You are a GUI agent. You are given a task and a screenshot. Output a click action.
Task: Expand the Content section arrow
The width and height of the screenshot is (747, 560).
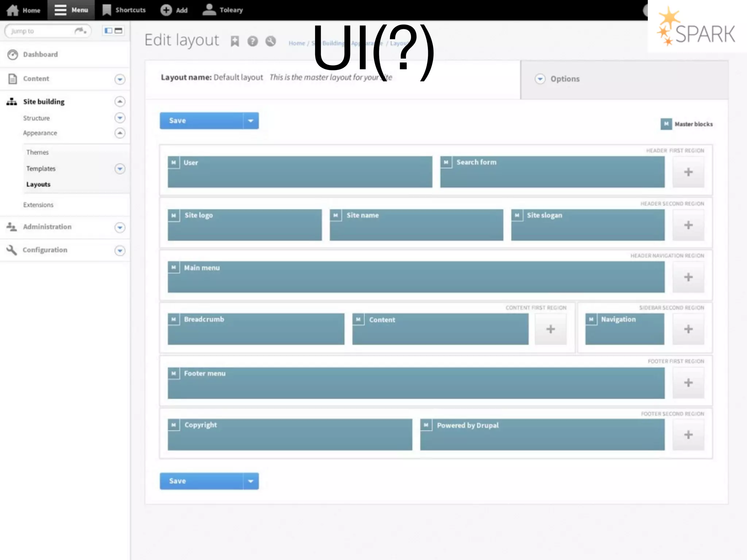tap(120, 79)
